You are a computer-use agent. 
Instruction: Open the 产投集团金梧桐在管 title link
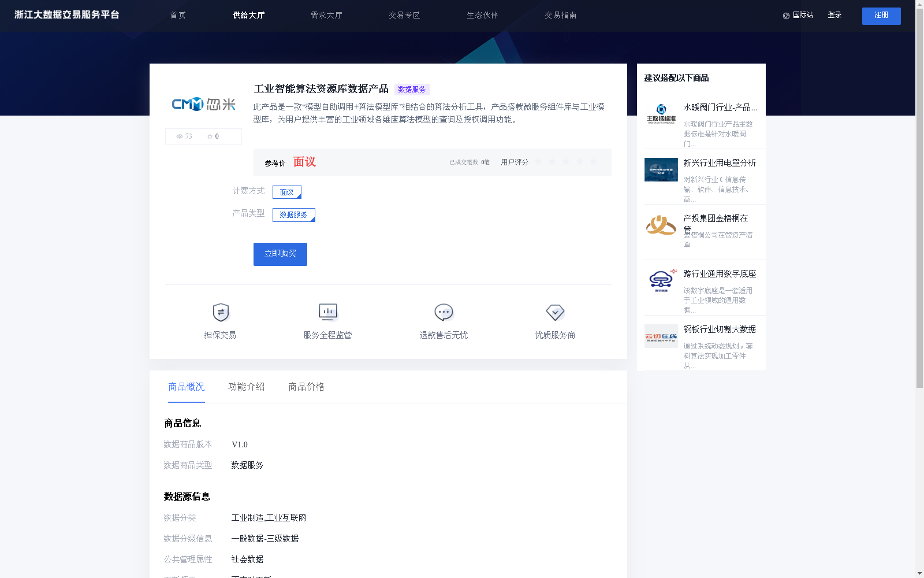click(x=716, y=223)
